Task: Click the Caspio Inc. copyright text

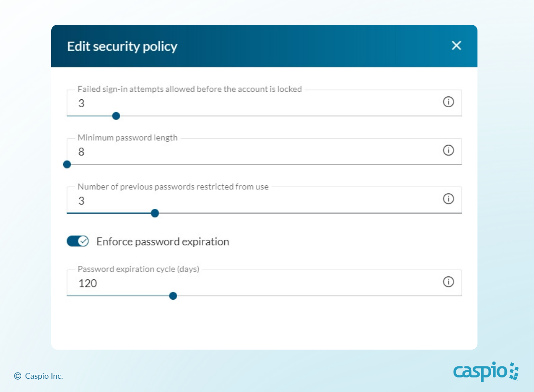Action: [44, 376]
